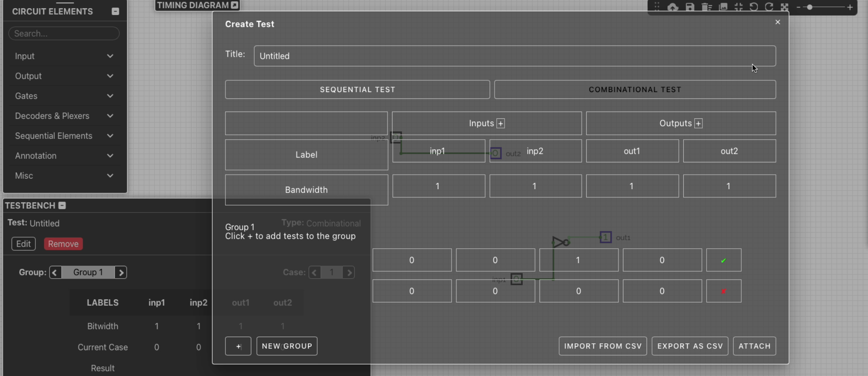Click the Current Case row label
This screenshot has height=376, width=868.
[x=103, y=347]
